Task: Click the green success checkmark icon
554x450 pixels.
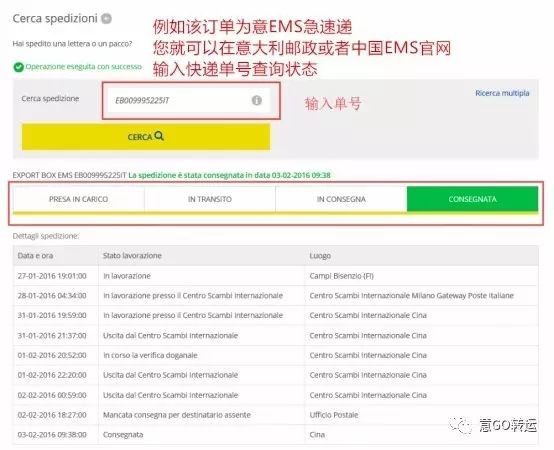Action: click(x=18, y=67)
